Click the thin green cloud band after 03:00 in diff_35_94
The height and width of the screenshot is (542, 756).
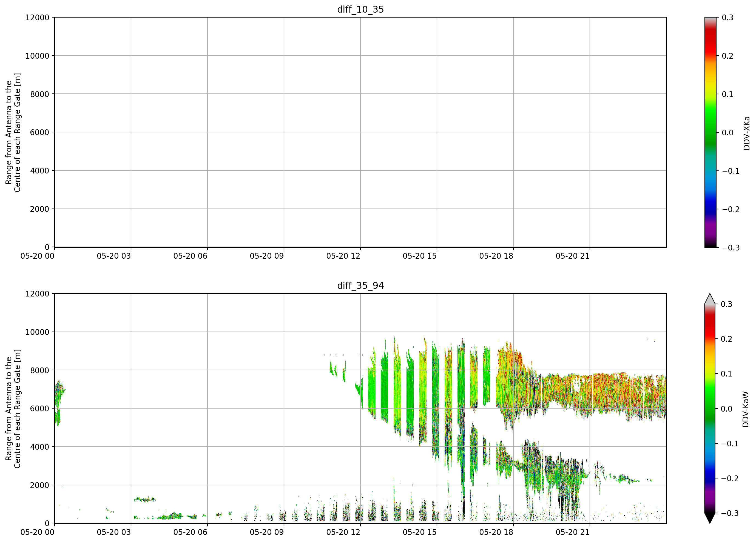pyautogui.click(x=145, y=499)
